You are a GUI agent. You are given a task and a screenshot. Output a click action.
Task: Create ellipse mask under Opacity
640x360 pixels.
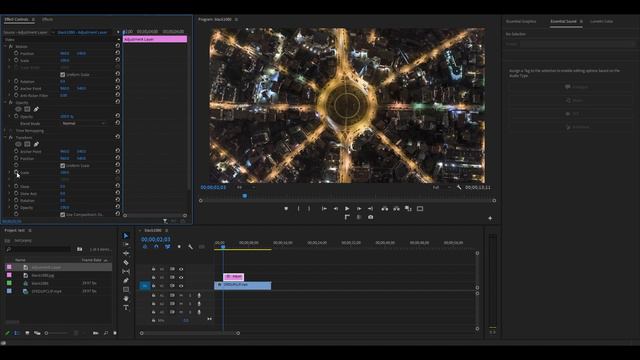click(18, 109)
